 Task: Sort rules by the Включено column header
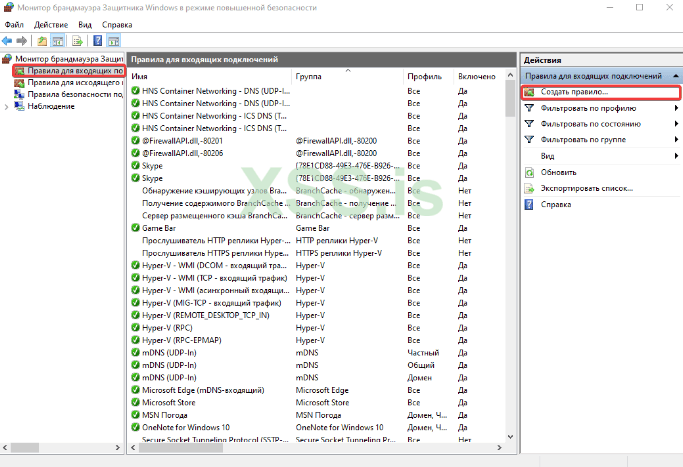[477, 76]
